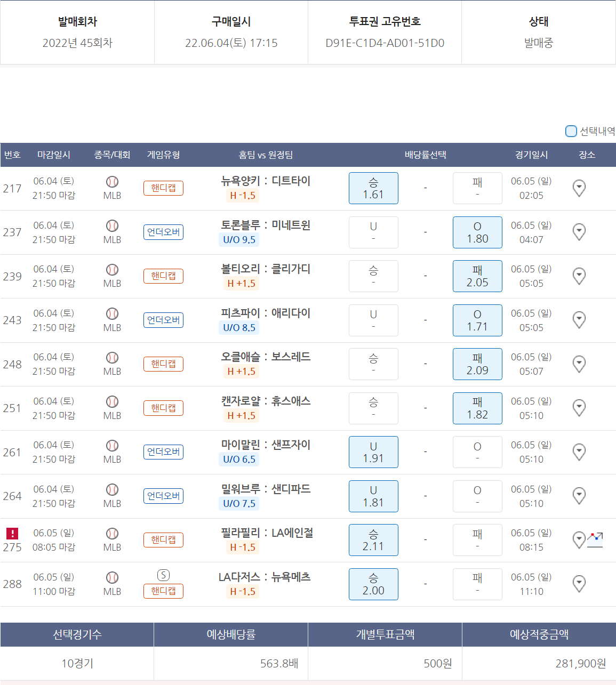Image resolution: width=616 pixels, height=685 pixels.
Task: Click baseball MLB icon for game 243
Action: [112, 313]
